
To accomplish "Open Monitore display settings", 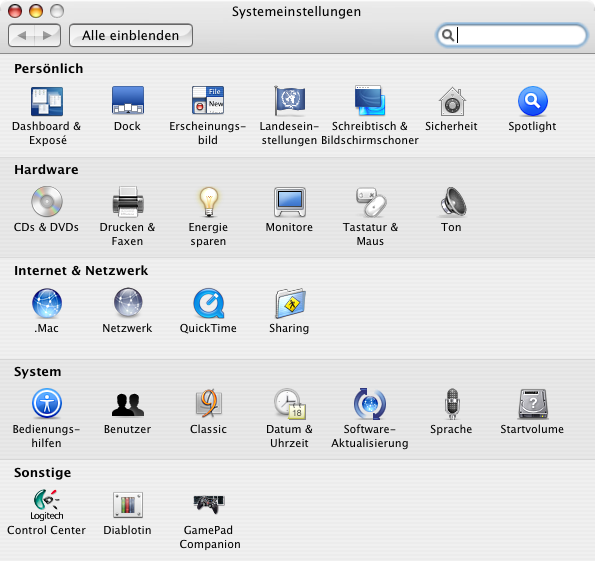I will (x=290, y=202).
